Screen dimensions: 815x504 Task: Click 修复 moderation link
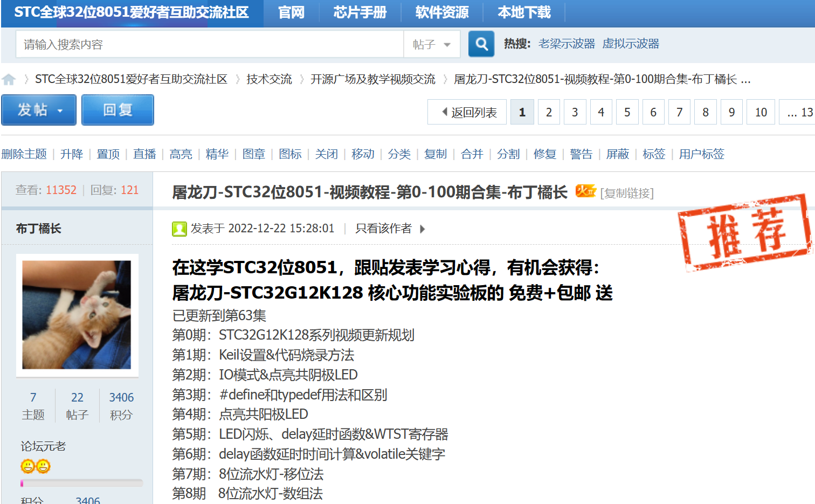pos(545,154)
